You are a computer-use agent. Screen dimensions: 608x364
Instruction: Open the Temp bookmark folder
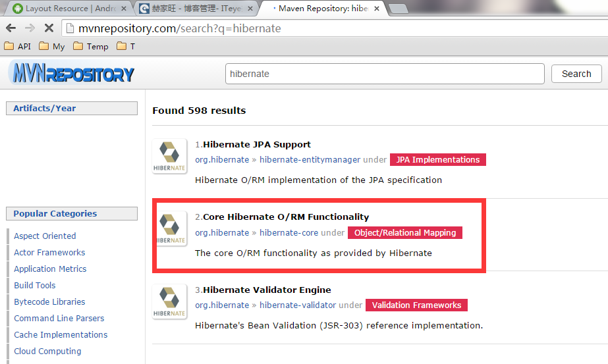(91, 47)
